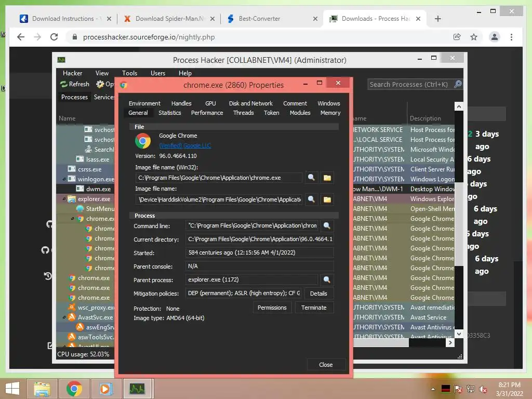This screenshot has height=399, width=532.
Task: Click the Google Chrome logo in File section
Action: (143, 141)
